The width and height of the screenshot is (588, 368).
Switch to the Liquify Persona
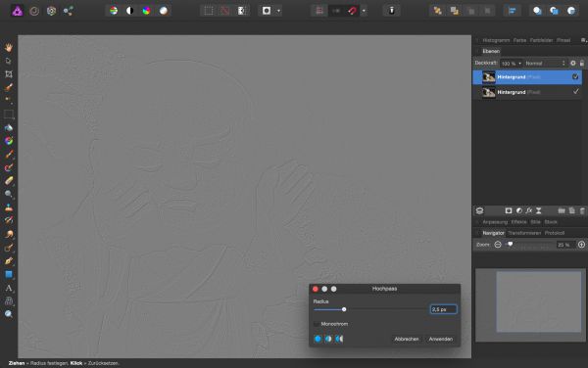[x=34, y=11]
